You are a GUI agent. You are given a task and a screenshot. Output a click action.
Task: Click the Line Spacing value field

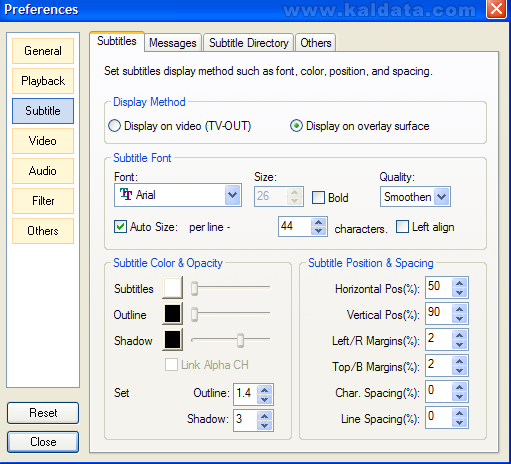439,417
